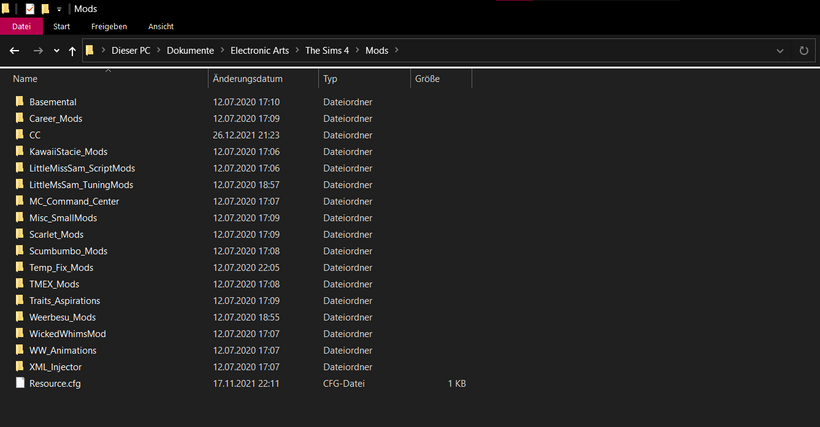Click the new folder icon in title bar
The width and height of the screenshot is (820, 427).
pyautogui.click(x=45, y=9)
